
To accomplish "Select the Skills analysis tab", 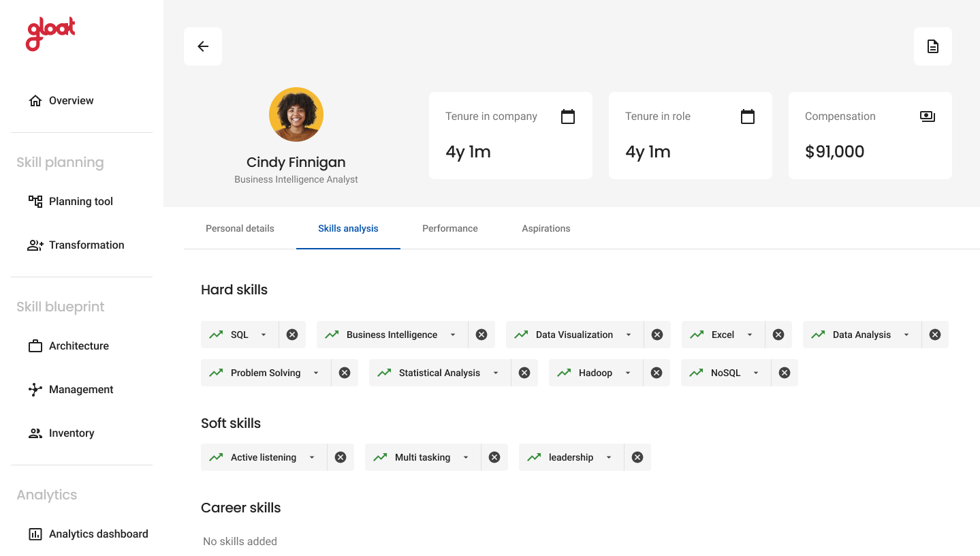I will click(x=348, y=229).
